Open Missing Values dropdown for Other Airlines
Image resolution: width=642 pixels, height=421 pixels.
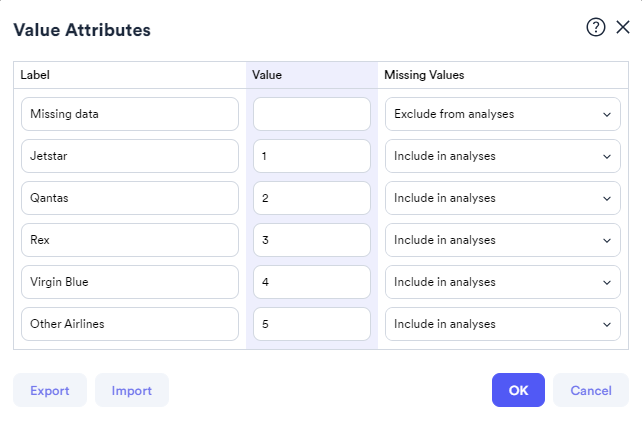tap(502, 324)
